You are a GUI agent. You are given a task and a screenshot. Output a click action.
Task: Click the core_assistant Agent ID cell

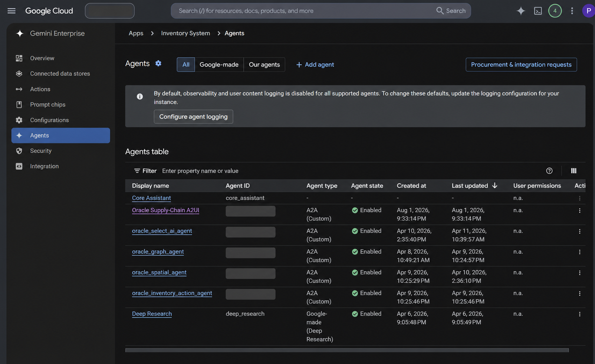coord(245,198)
